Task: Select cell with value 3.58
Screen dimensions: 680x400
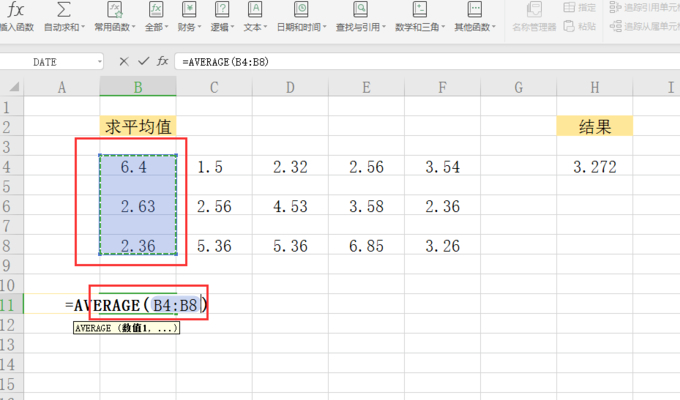Action: 366,206
